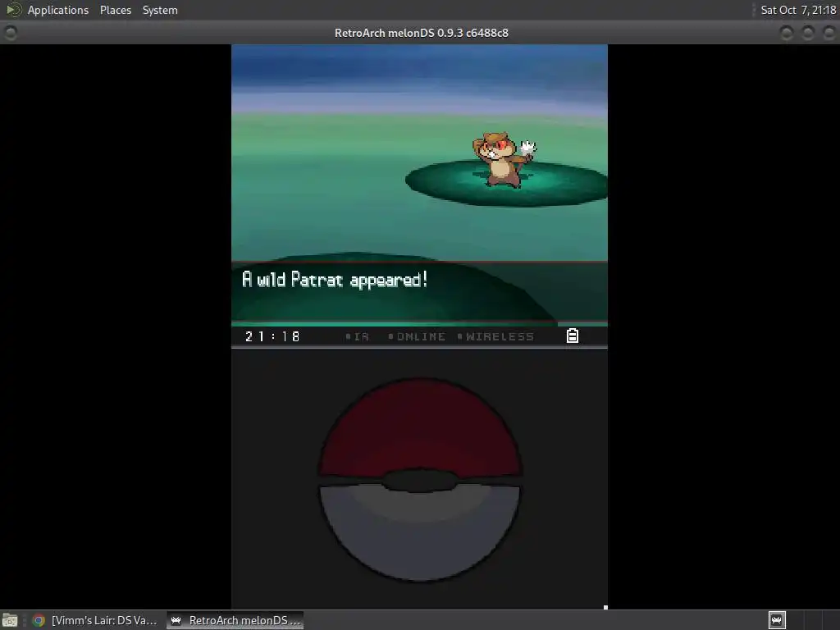This screenshot has height=630, width=840.
Task: Close the RetroArch window
Action: tap(829, 33)
